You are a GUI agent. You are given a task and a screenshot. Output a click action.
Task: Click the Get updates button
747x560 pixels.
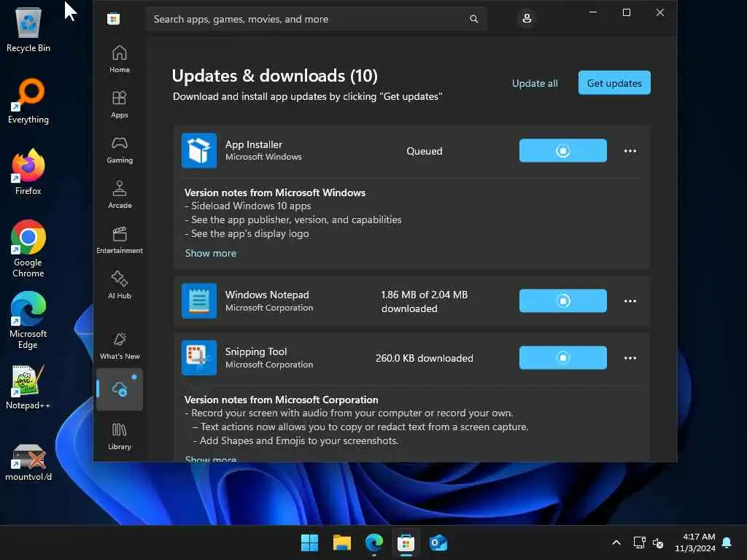(x=614, y=83)
